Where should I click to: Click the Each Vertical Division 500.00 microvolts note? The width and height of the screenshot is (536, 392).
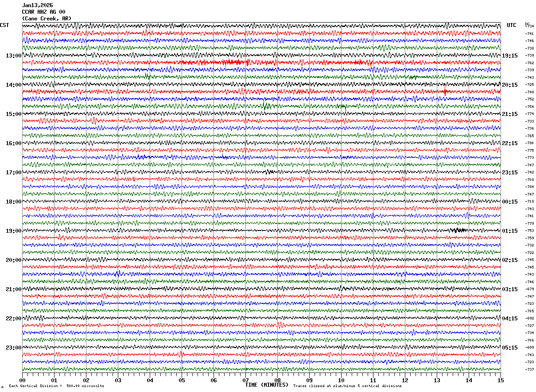pyautogui.click(x=56, y=386)
